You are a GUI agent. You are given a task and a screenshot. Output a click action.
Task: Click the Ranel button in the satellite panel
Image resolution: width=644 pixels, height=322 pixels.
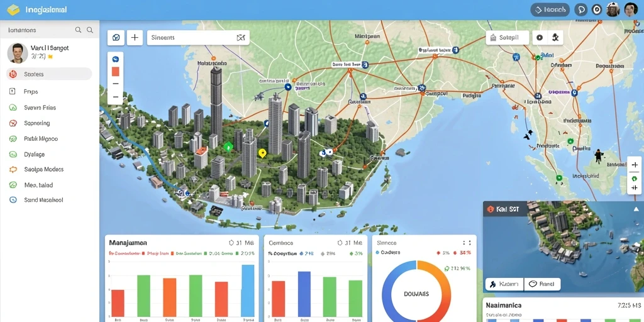coord(542,284)
